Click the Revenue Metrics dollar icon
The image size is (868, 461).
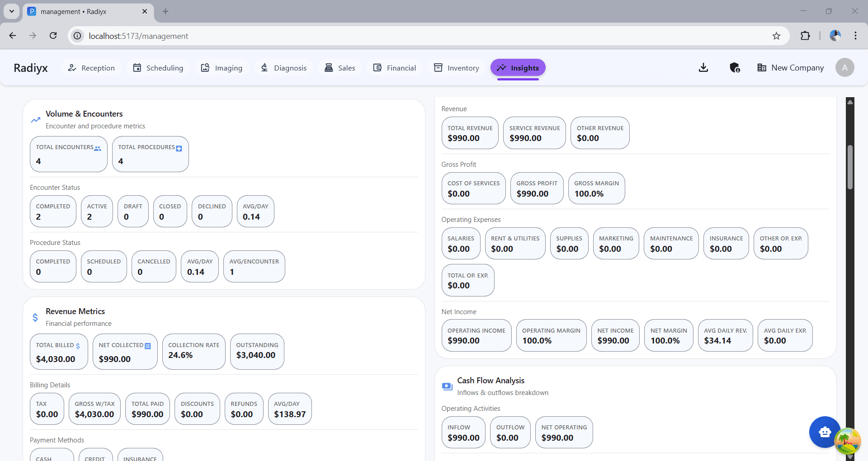coord(35,317)
